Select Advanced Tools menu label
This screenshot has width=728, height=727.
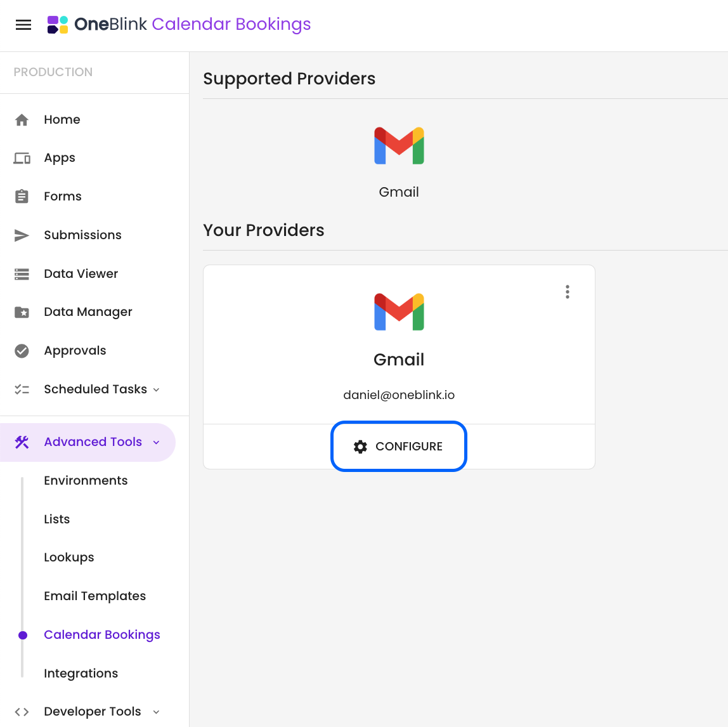[93, 442]
